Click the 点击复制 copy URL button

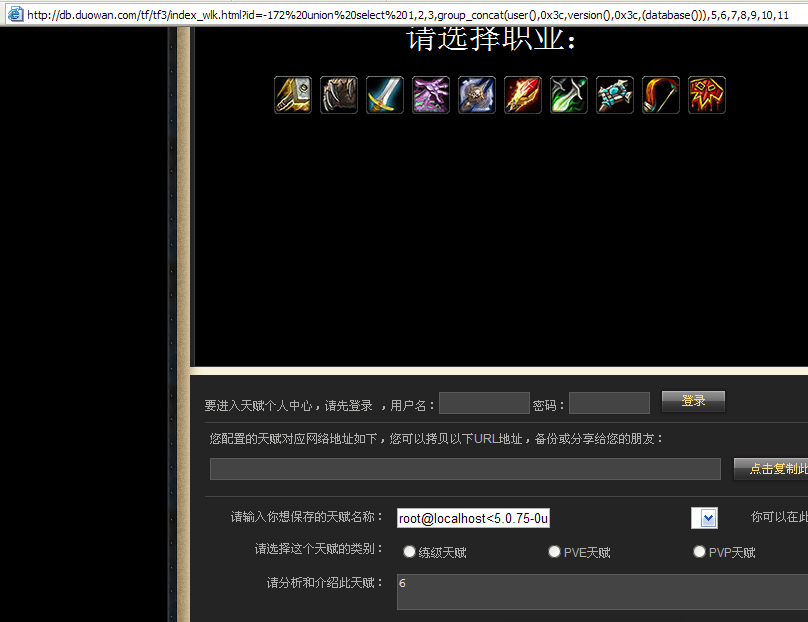pyautogui.click(x=771, y=469)
